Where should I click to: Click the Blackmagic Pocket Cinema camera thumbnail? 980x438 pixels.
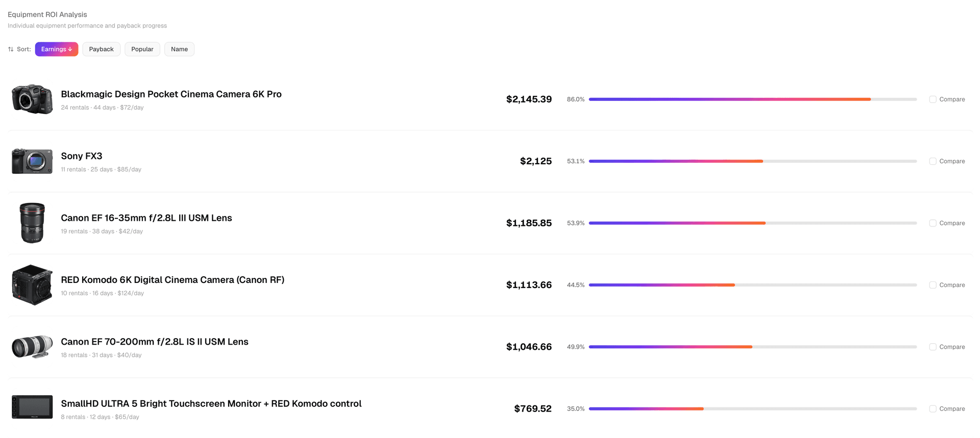pyautogui.click(x=32, y=99)
